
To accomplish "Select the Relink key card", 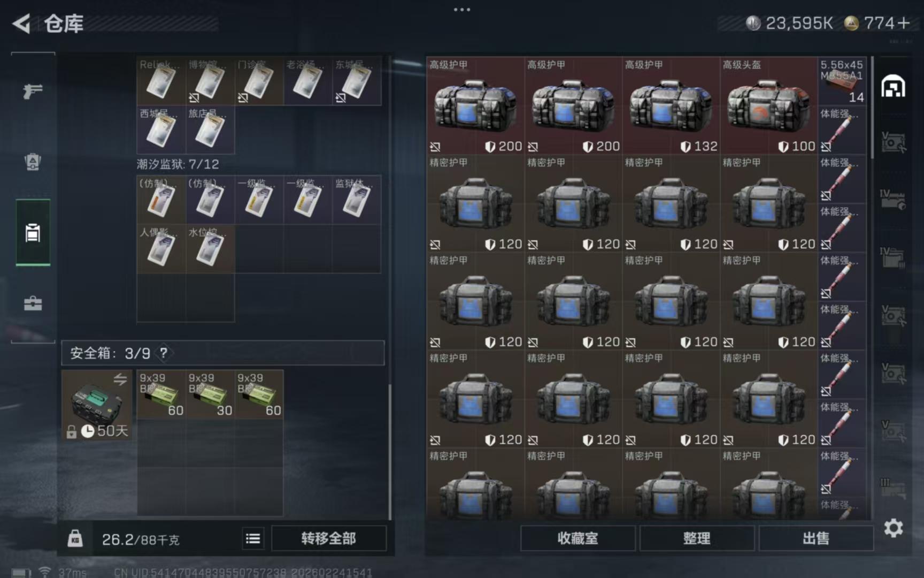I will click(161, 81).
